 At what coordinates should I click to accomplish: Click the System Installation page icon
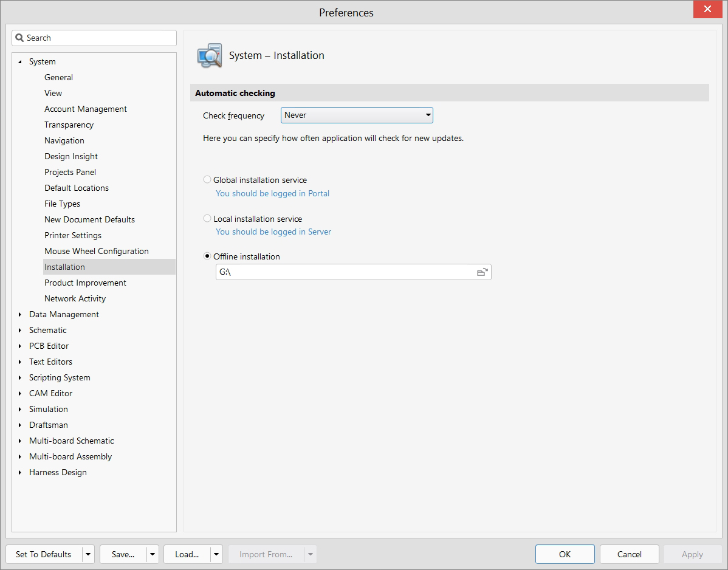(210, 56)
